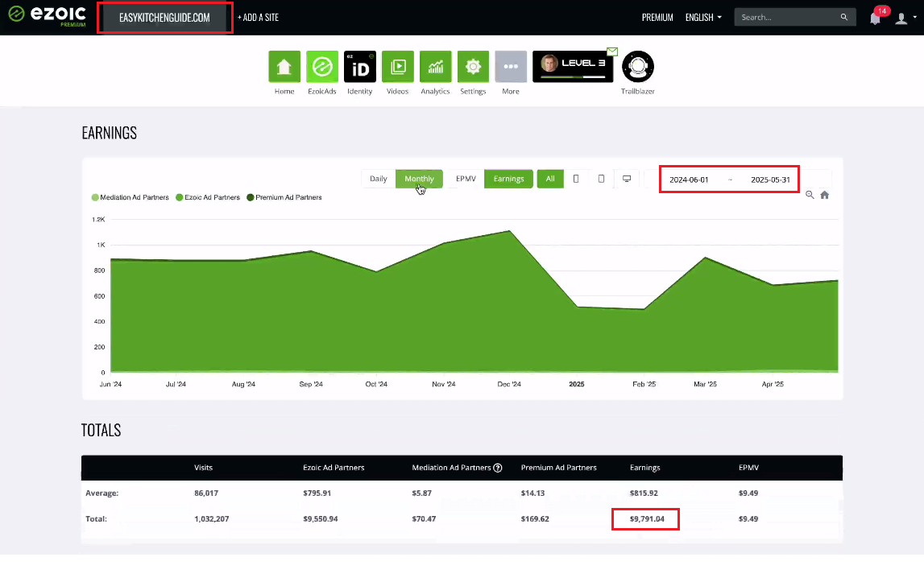Click the Ezoic logo
This screenshot has height=582, width=924.
[47, 14]
